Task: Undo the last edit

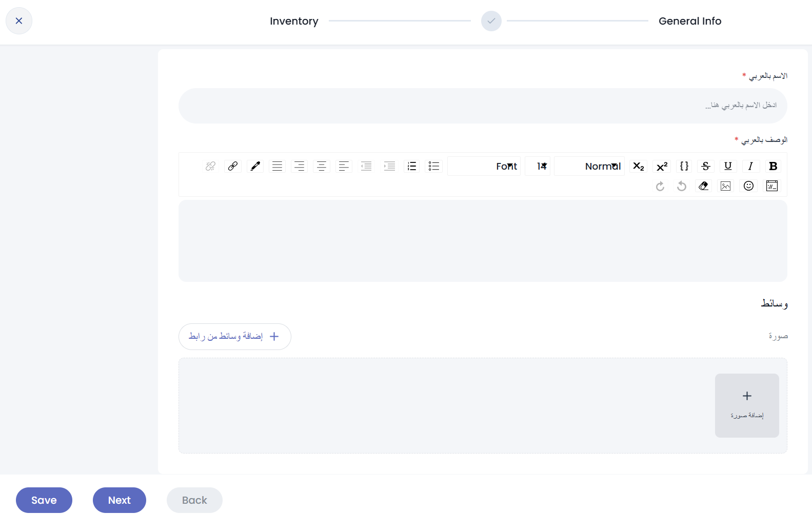Action: click(x=682, y=186)
